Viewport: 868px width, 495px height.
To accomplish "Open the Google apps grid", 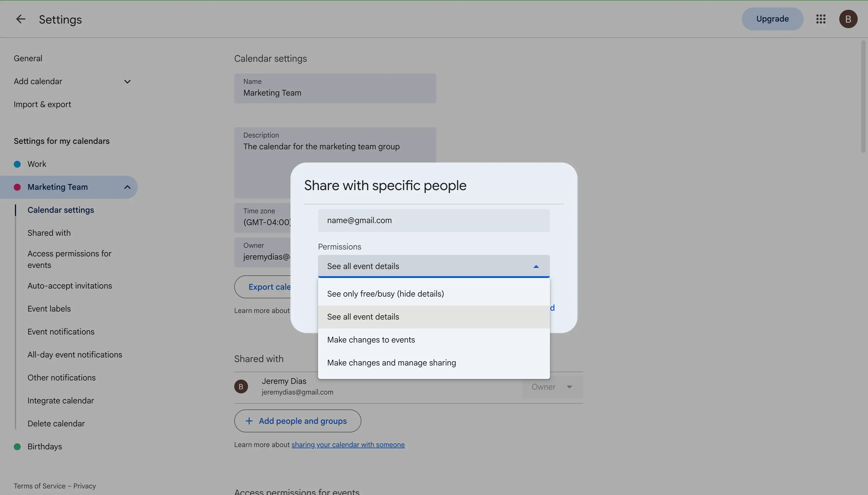I will [821, 19].
